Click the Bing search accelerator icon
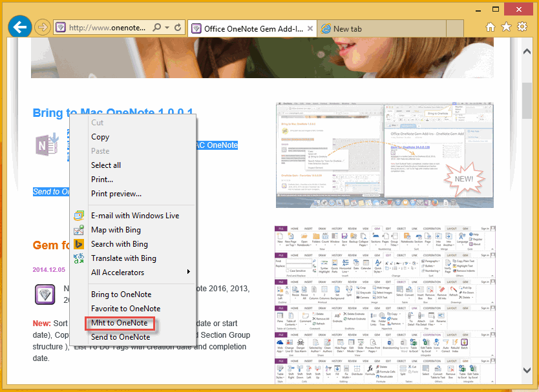539x392 pixels. point(79,244)
